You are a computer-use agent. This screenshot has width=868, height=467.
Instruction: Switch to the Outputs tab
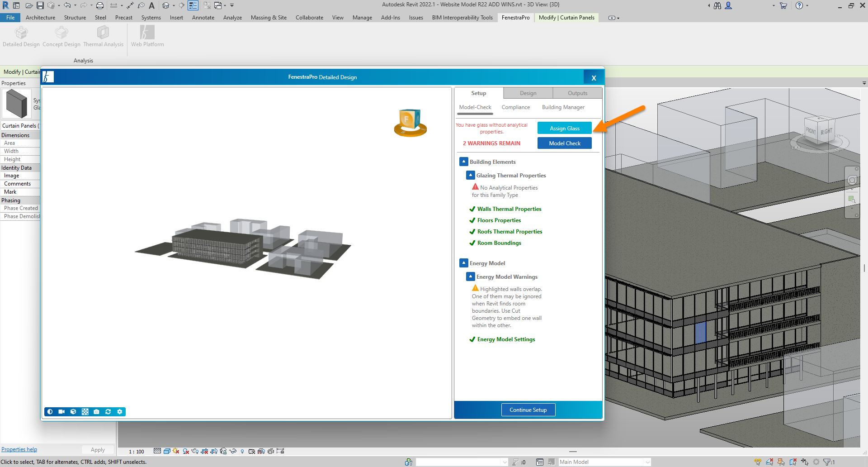[x=577, y=93]
